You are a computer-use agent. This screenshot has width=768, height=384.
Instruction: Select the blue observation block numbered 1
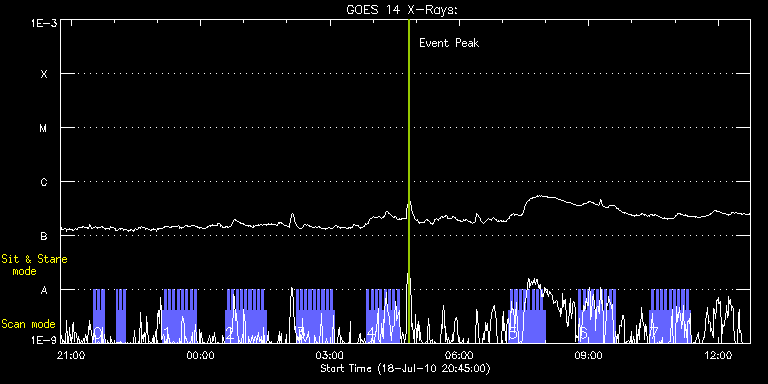(179, 316)
